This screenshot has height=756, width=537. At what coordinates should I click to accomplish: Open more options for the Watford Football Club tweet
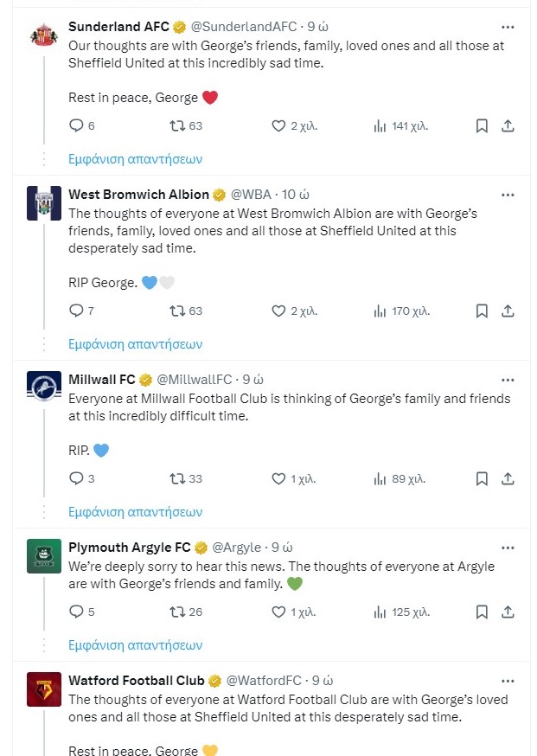508,681
